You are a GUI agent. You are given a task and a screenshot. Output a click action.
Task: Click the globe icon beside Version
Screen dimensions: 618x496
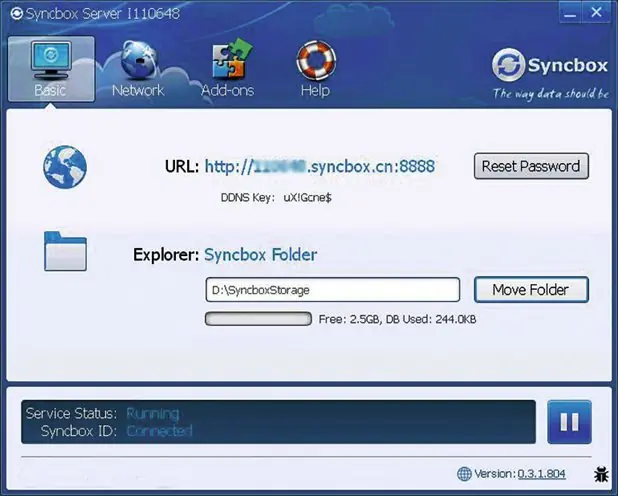(464, 474)
